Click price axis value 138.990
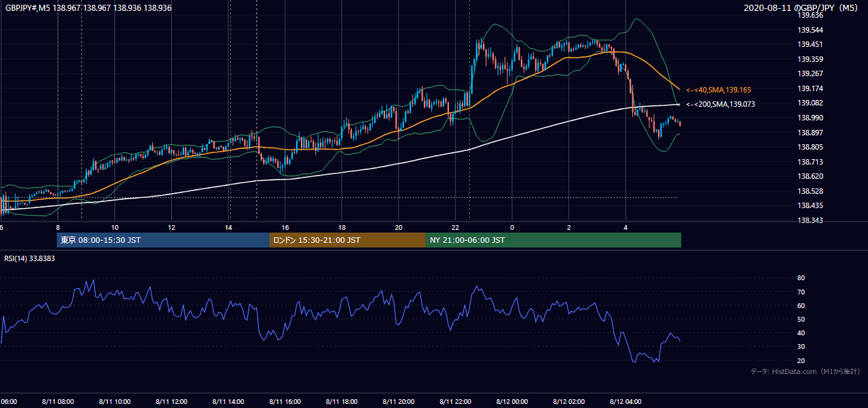The height and width of the screenshot is (408, 868). coord(810,118)
